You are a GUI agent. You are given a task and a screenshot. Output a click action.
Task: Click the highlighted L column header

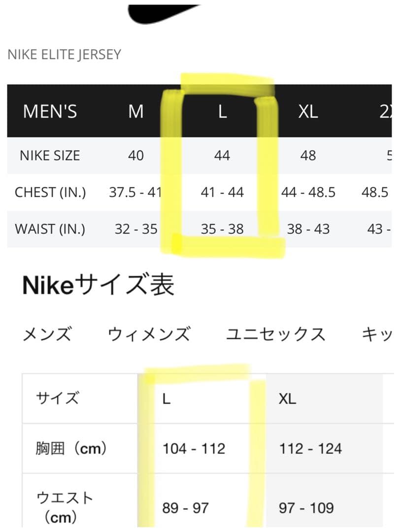pos(221,112)
